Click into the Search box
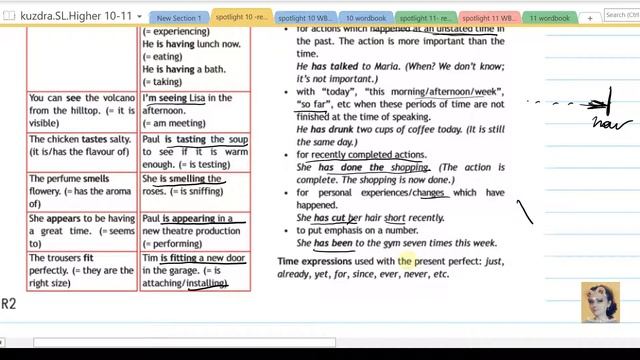The width and height of the screenshot is (640, 360). coord(622,15)
